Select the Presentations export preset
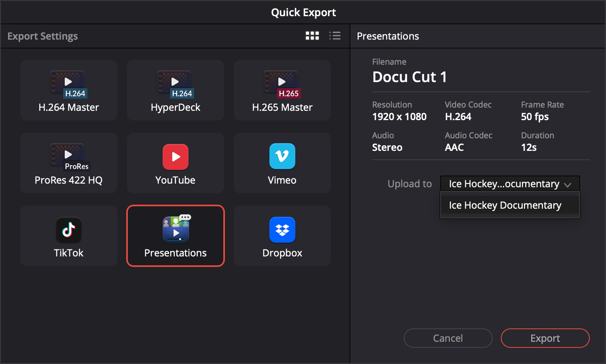606x364 pixels. [176, 236]
